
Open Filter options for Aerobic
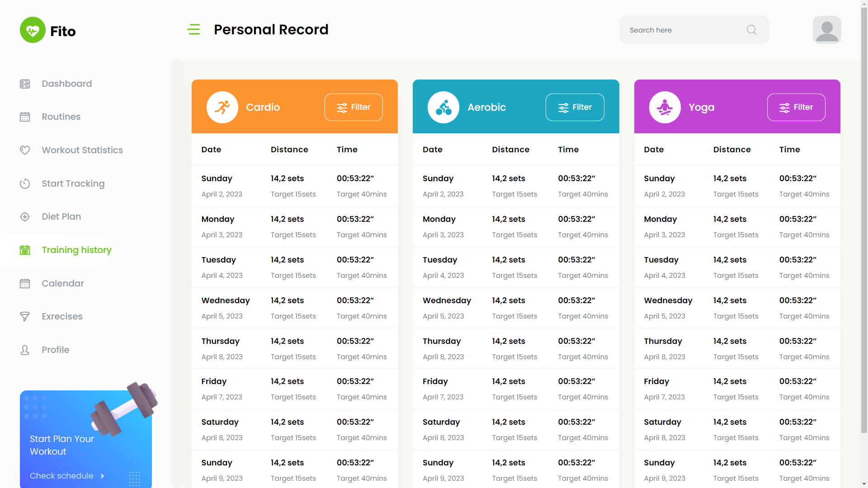pyautogui.click(x=575, y=108)
